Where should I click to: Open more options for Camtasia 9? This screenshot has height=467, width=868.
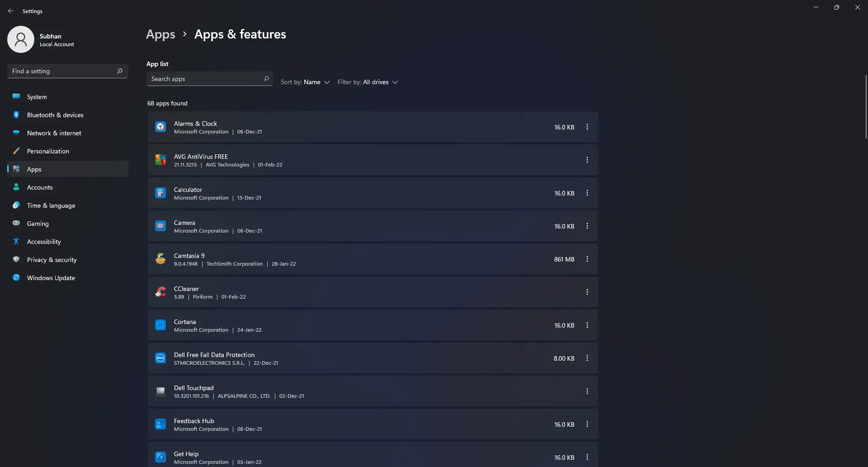click(587, 259)
